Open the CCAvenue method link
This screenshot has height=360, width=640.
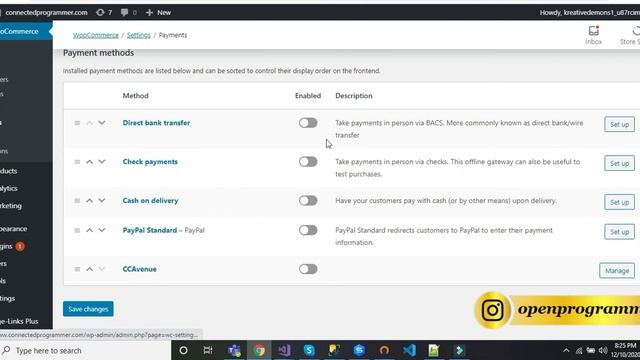(x=140, y=269)
